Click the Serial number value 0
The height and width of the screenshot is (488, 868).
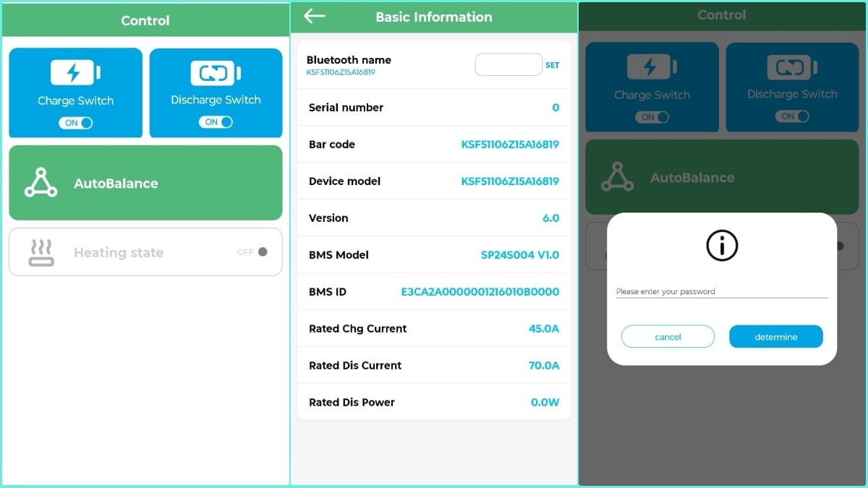[x=556, y=108]
